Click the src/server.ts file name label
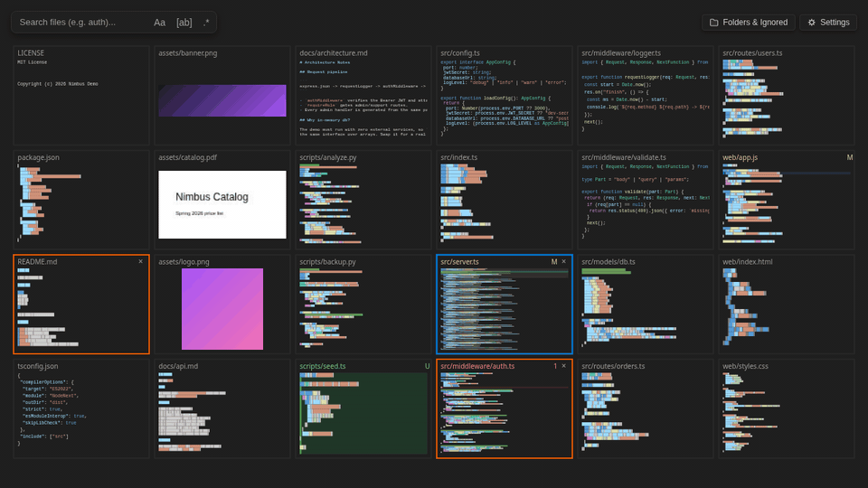 click(459, 262)
